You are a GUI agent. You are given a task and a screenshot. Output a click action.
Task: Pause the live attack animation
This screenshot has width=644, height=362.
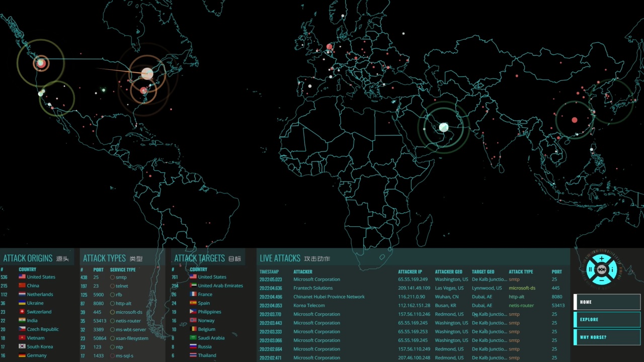click(590, 269)
